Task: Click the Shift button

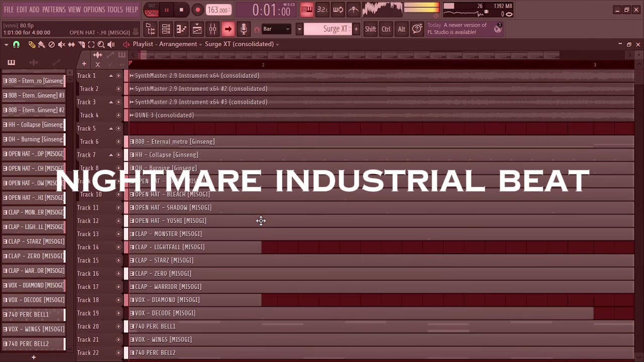Action: [x=370, y=29]
